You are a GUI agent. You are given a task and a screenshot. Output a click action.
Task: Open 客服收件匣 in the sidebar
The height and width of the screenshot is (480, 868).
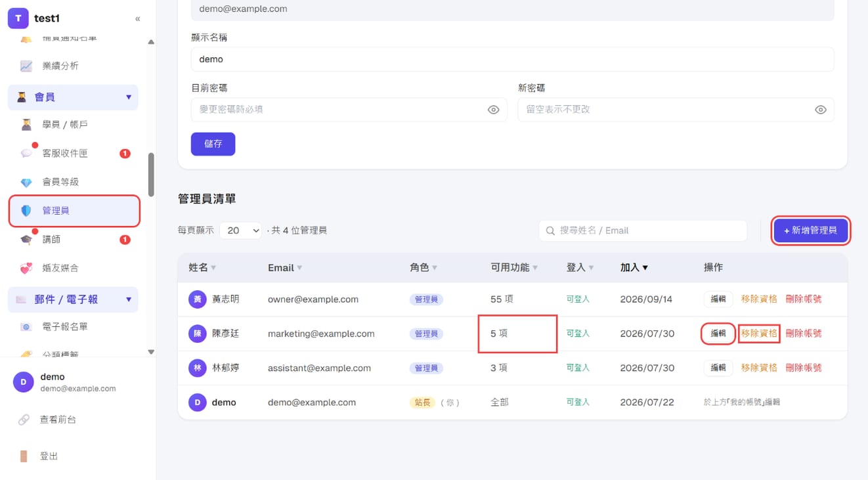point(73,153)
